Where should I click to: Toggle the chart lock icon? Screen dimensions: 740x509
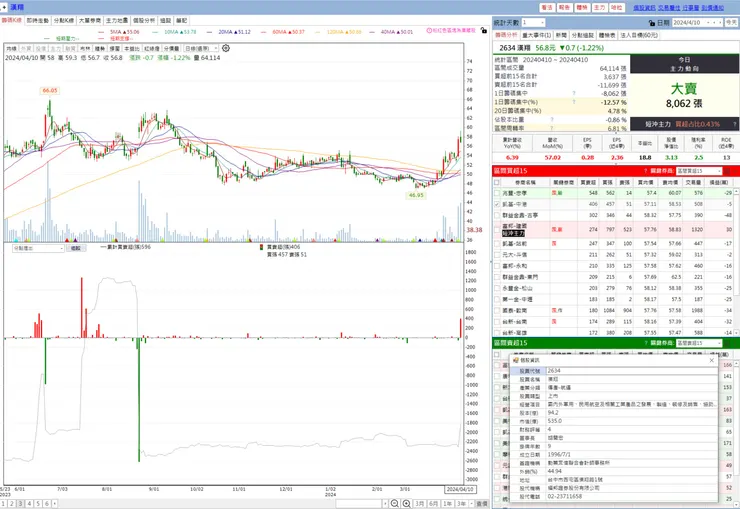[483, 30]
